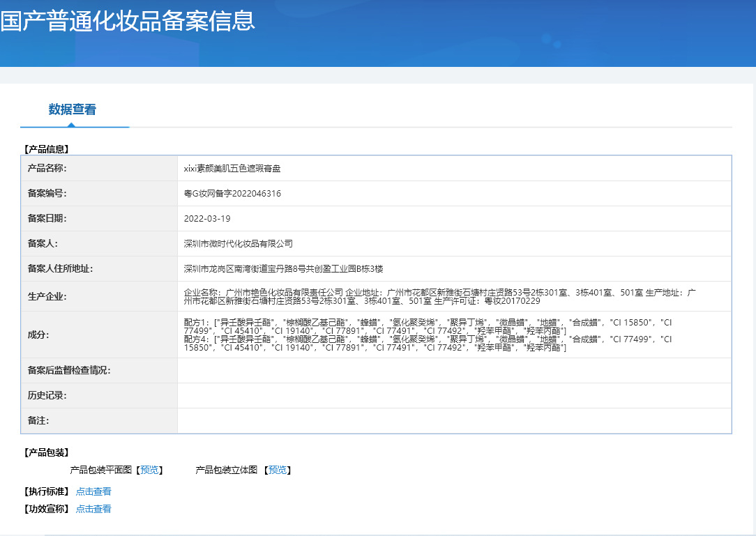This screenshot has width=756, height=536.
Task: Click the empty 历史记录 value cell
Action: (x=453, y=396)
